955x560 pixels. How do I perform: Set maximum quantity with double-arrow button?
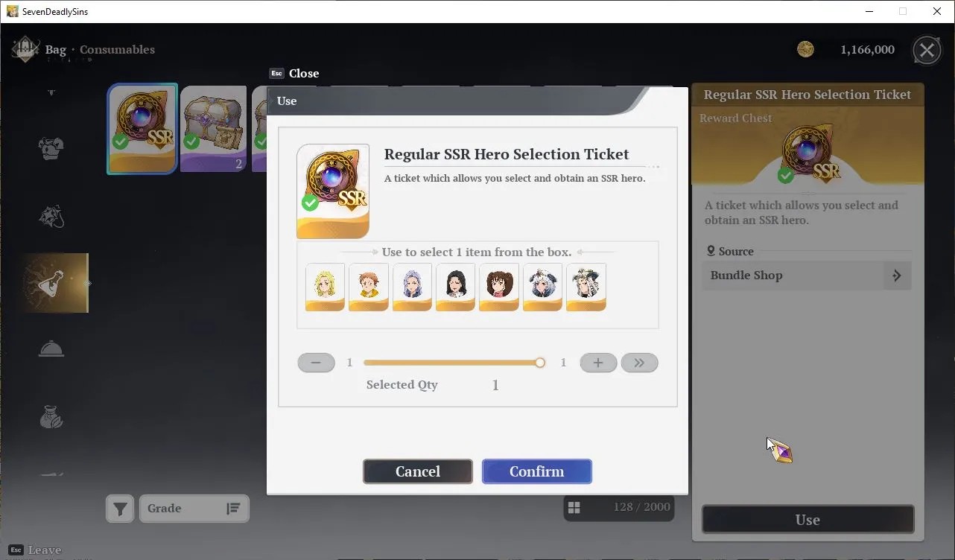coord(639,363)
